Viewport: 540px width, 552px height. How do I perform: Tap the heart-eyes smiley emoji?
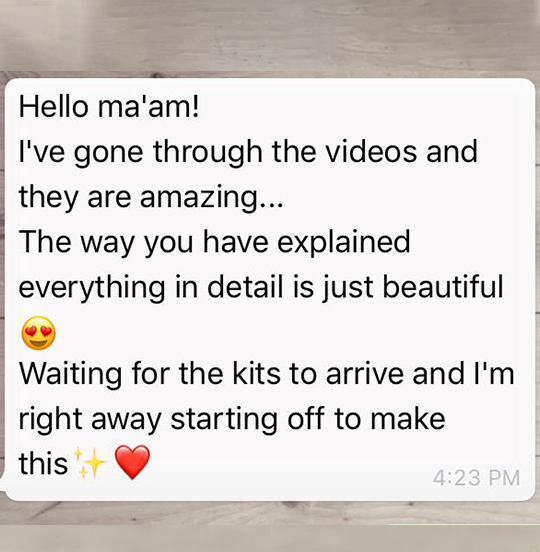pos(38,333)
